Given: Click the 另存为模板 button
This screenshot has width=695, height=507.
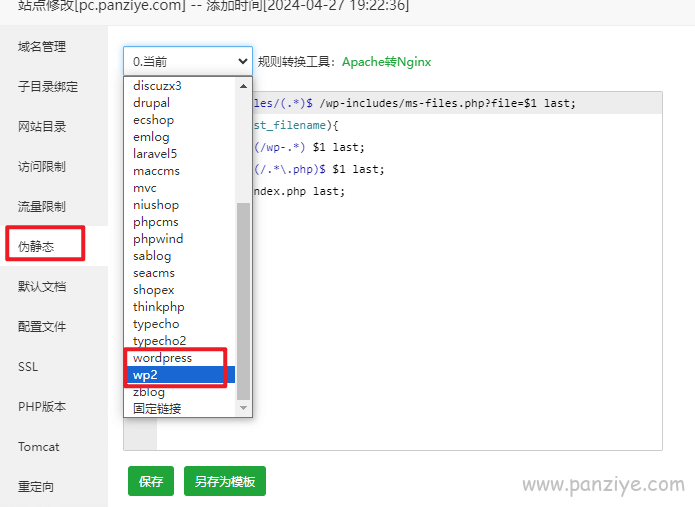Looking at the screenshot, I should tap(225, 481).
